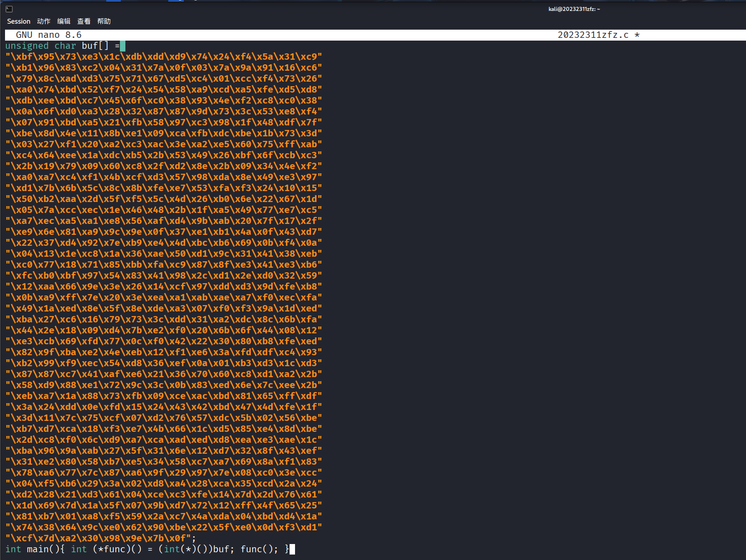
Task: Click the line starting with \x12\xaa\x66
Action: pyautogui.click(x=164, y=287)
